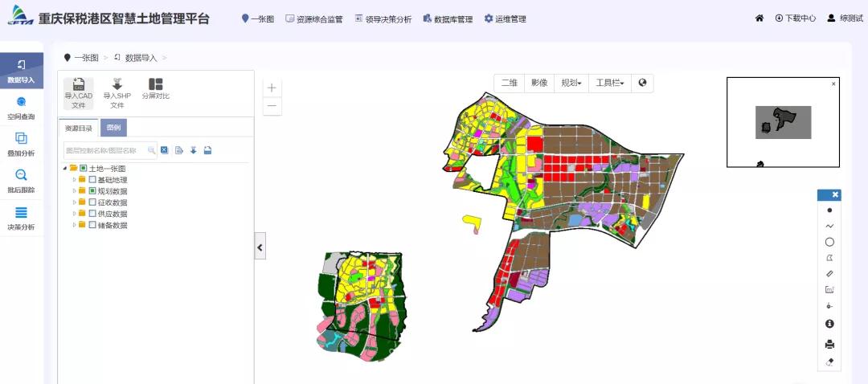
Task: Check the 供应数据 layer checkbox
Action: tap(92, 214)
